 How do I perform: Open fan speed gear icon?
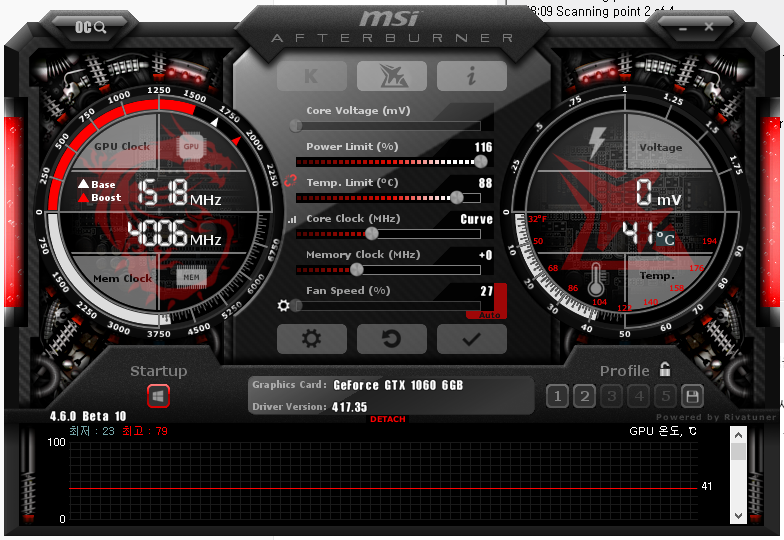pos(284,306)
